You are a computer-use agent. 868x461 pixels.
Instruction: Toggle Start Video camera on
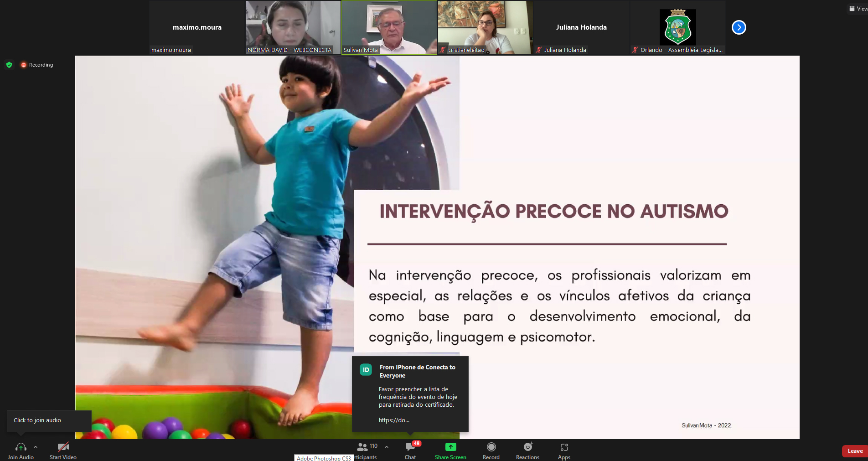click(63, 447)
